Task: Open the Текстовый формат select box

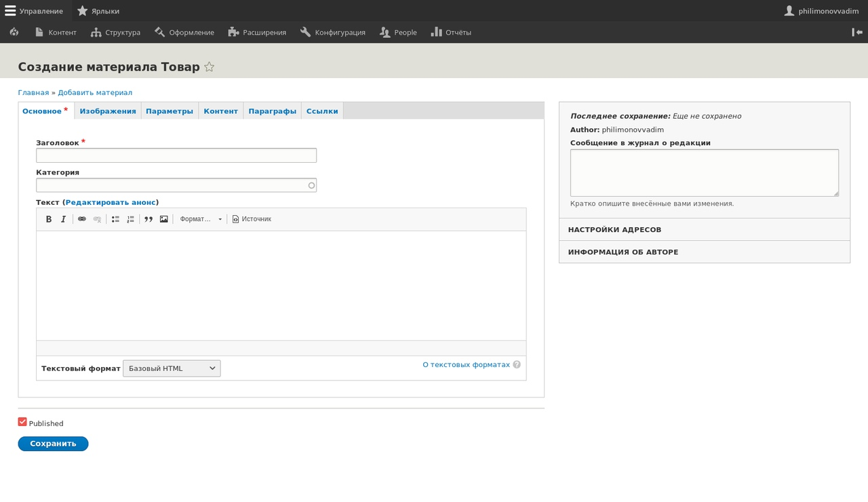Action: tap(172, 368)
